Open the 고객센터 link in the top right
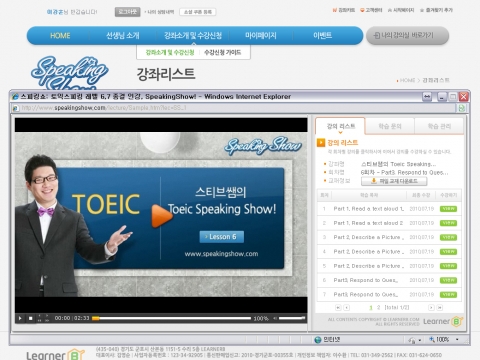Image resolution: width=480 pixels, height=360 pixels. (x=371, y=10)
